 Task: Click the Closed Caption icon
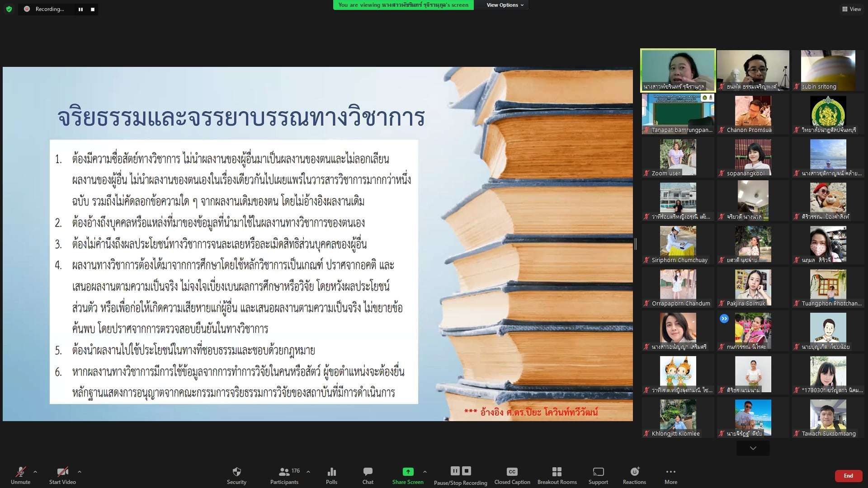(512, 472)
